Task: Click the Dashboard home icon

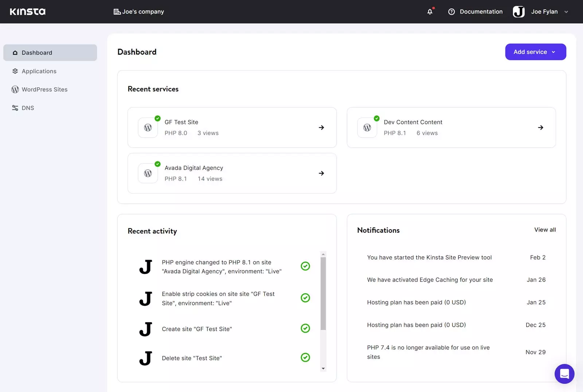Action: tap(15, 53)
